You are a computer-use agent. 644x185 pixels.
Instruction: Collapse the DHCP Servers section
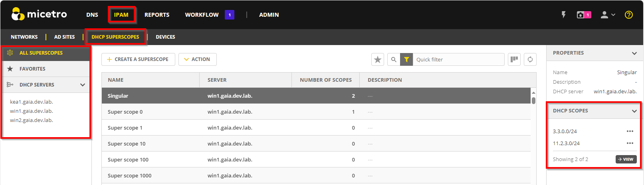(83, 85)
